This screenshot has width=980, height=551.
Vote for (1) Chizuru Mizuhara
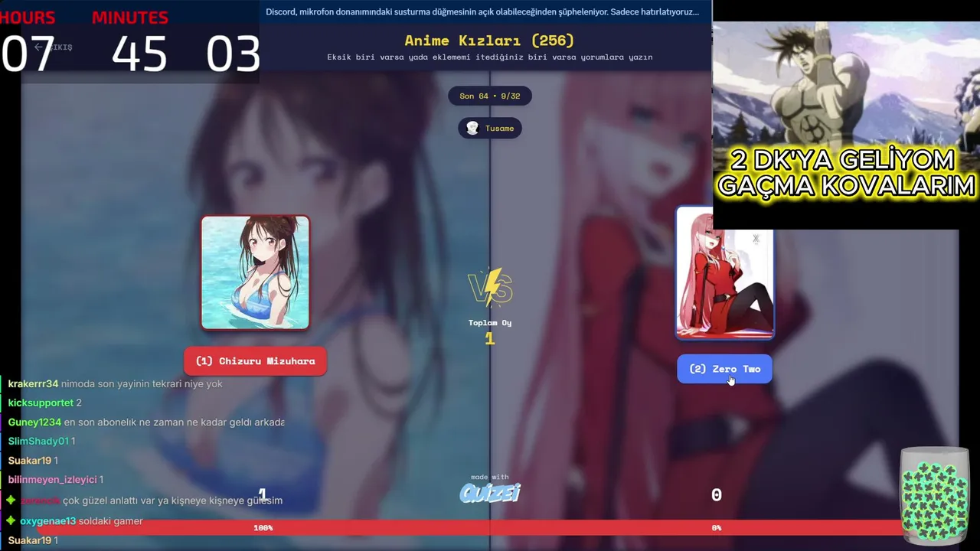click(x=255, y=361)
